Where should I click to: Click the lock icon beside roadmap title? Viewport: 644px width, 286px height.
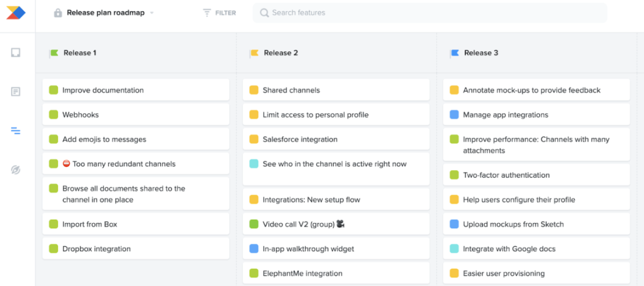58,13
